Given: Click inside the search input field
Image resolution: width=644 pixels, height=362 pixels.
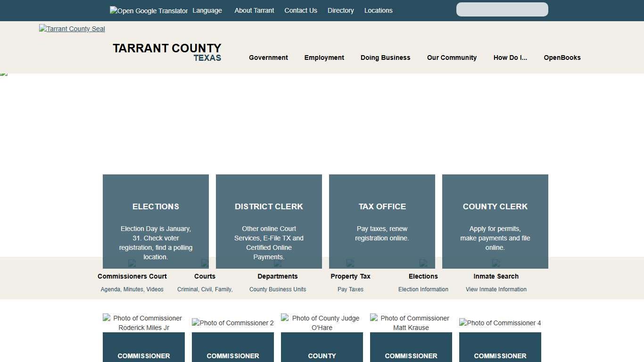Looking at the screenshot, I should 502,9.
